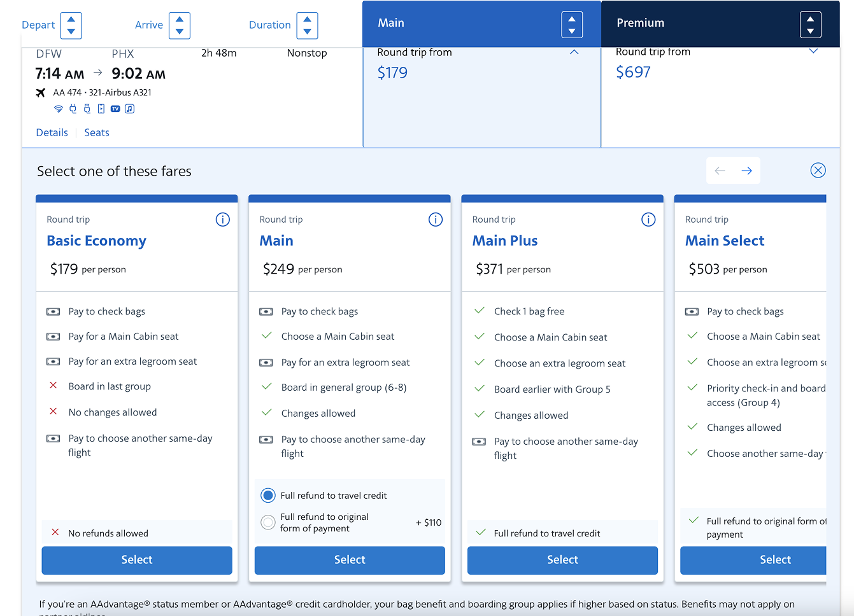Select the $249 Main fare
The height and width of the screenshot is (616, 854).
pos(350,560)
